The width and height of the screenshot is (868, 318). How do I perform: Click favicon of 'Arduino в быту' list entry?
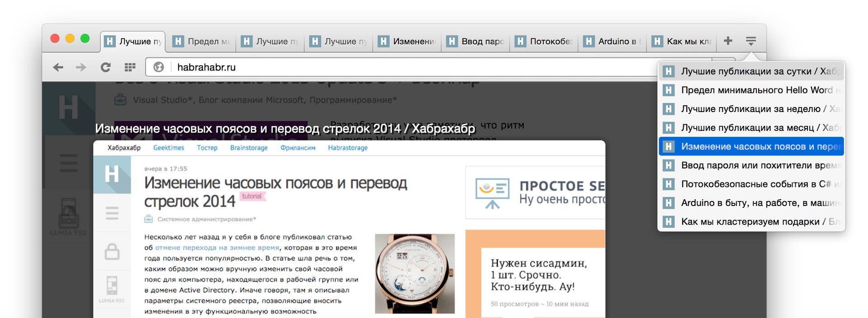click(x=669, y=203)
